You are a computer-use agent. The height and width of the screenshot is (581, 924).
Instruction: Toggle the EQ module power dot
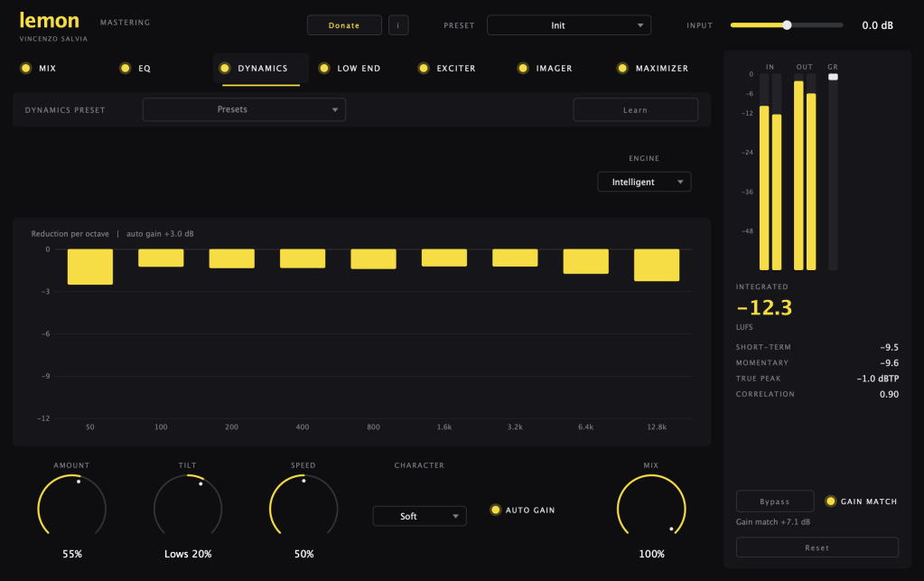[125, 68]
